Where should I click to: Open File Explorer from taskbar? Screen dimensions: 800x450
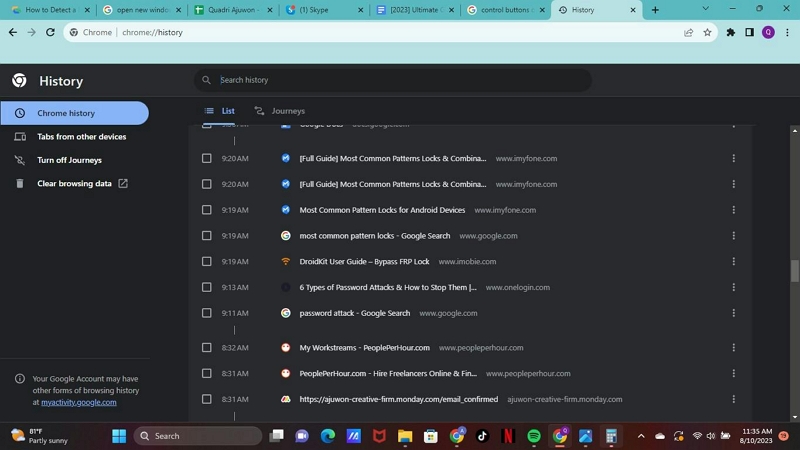[x=405, y=436]
